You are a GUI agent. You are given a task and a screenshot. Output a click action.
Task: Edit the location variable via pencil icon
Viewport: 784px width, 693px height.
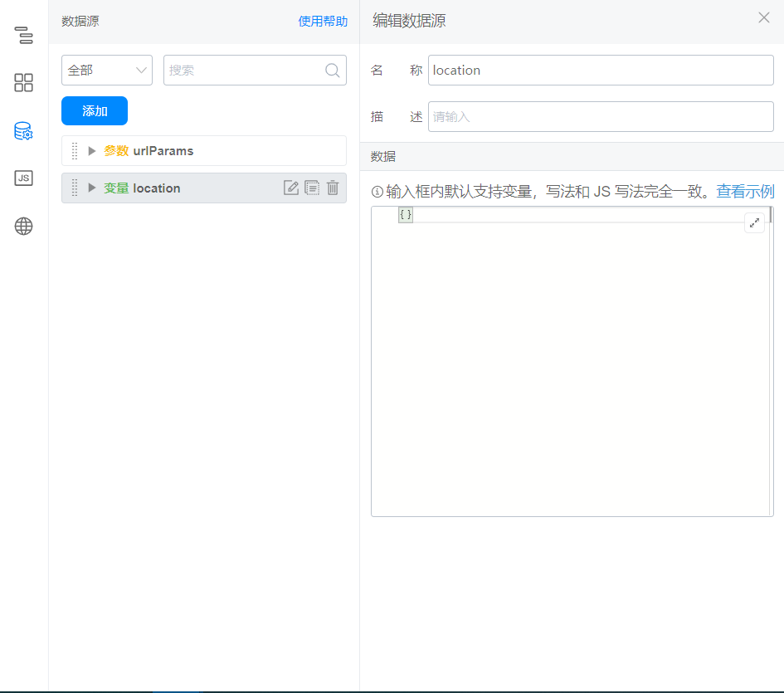(291, 188)
